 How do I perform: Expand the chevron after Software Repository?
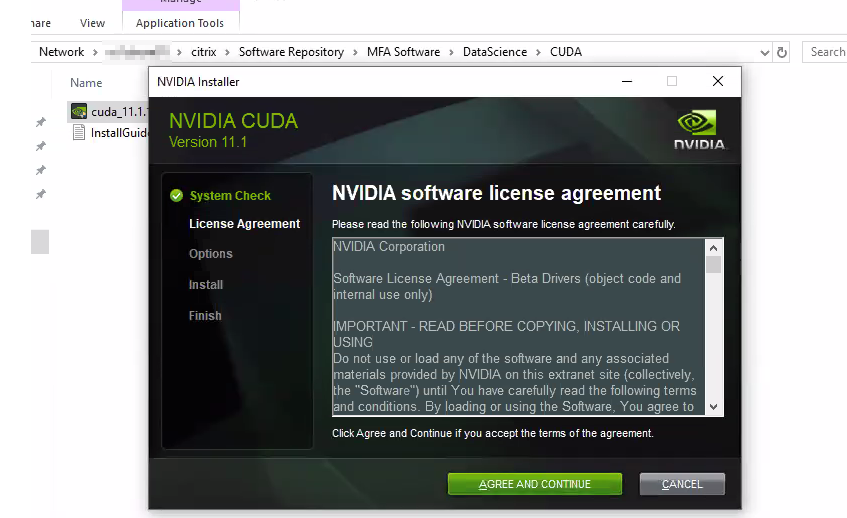(355, 52)
